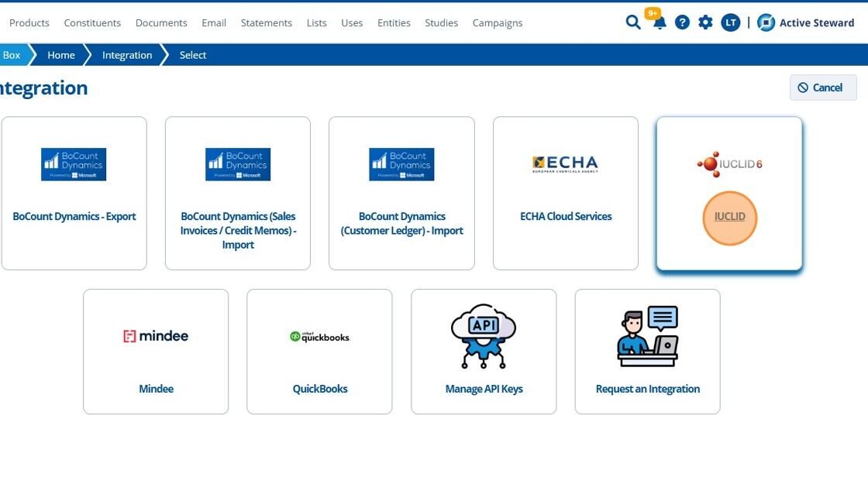Click the BoCount Dynamics logo in the Export card
The image size is (868, 484).
[x=74, y=164]
